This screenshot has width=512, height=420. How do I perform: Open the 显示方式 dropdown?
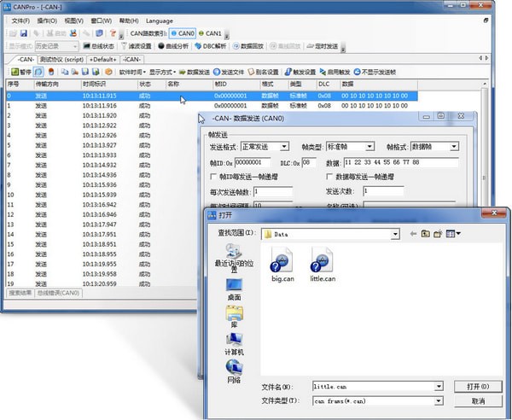(x=162, y=72)
